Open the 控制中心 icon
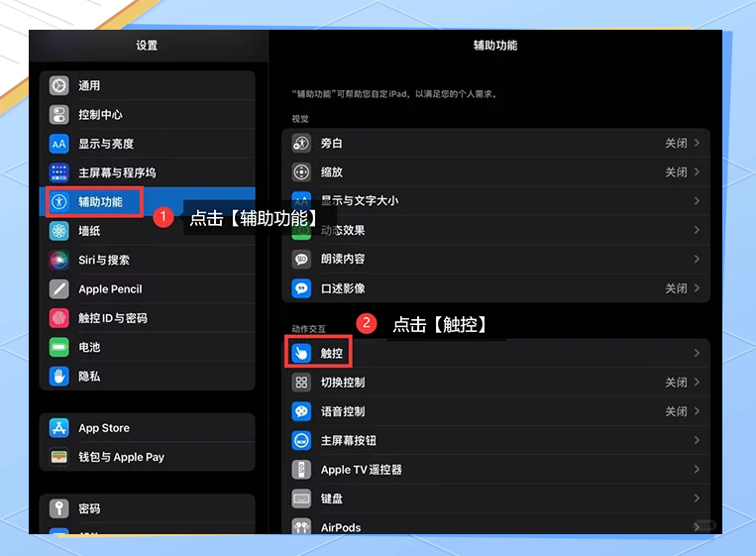 point(58,115)
